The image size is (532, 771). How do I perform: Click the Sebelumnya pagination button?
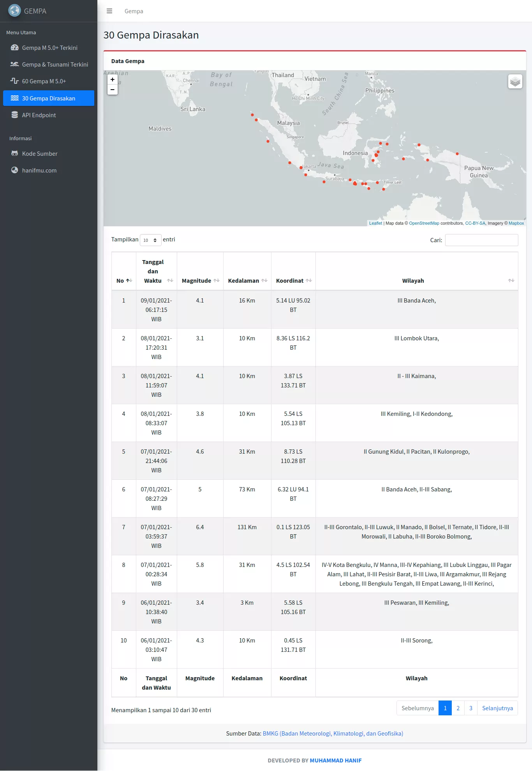(417, 708)
